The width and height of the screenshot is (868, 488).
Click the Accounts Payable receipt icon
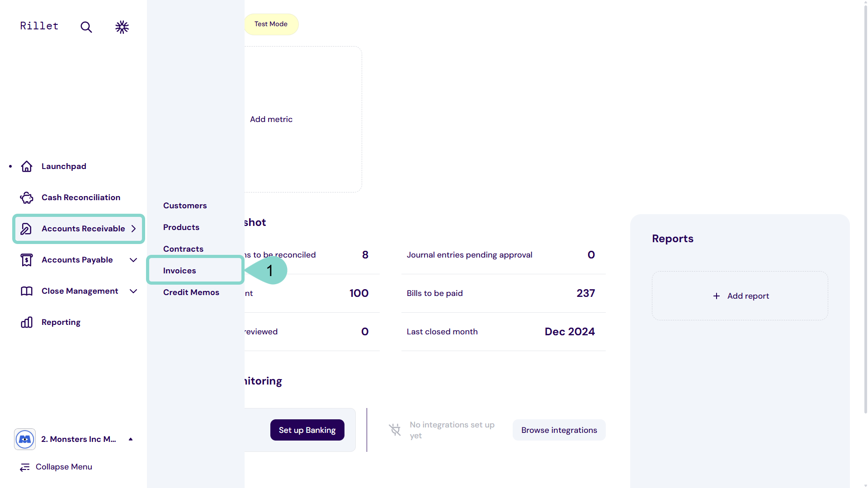tap(27, 260)
